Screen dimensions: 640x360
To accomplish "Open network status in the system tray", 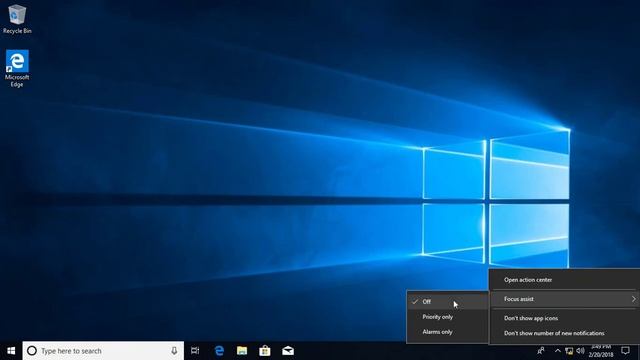I will click(569, 351).
